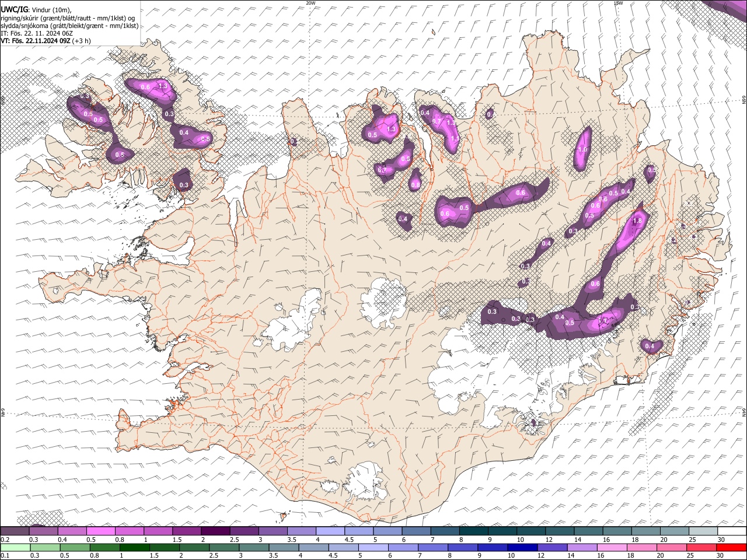Click '0.2' label in snow legend row
Screen dimensions: 747x560
pos(5,540)
